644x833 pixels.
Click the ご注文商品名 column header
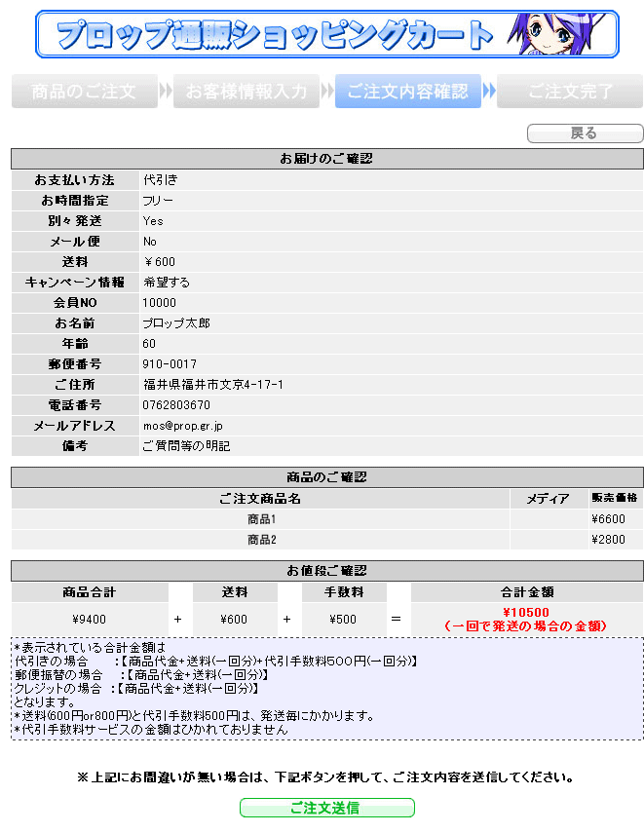click(260, 499)
